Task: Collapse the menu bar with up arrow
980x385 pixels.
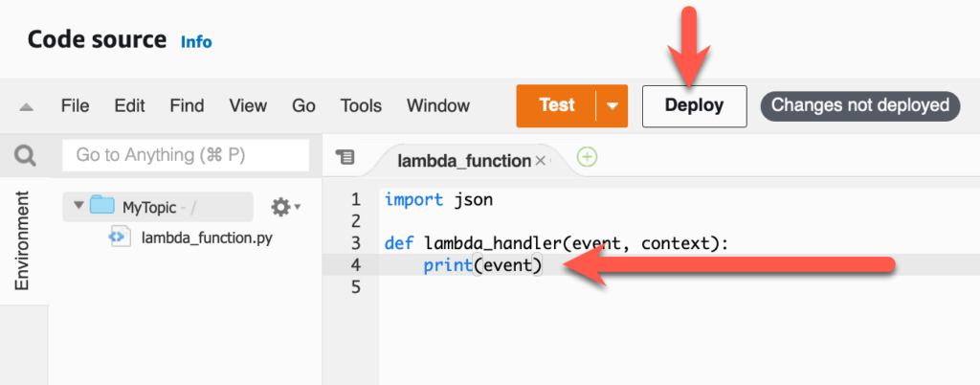Action: click(26, 106)
